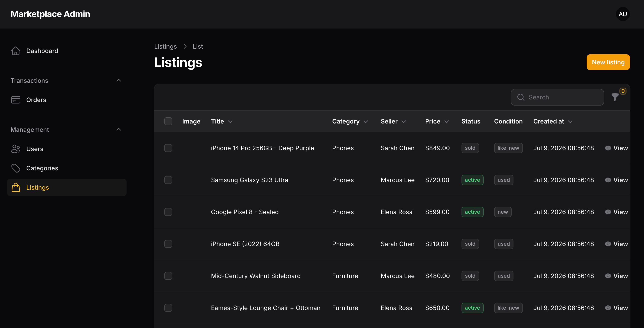The width and height of the screenshot is (644, 328).
Task: Click the Marketplace Admin brand title
Action: [x=50, y=14]
